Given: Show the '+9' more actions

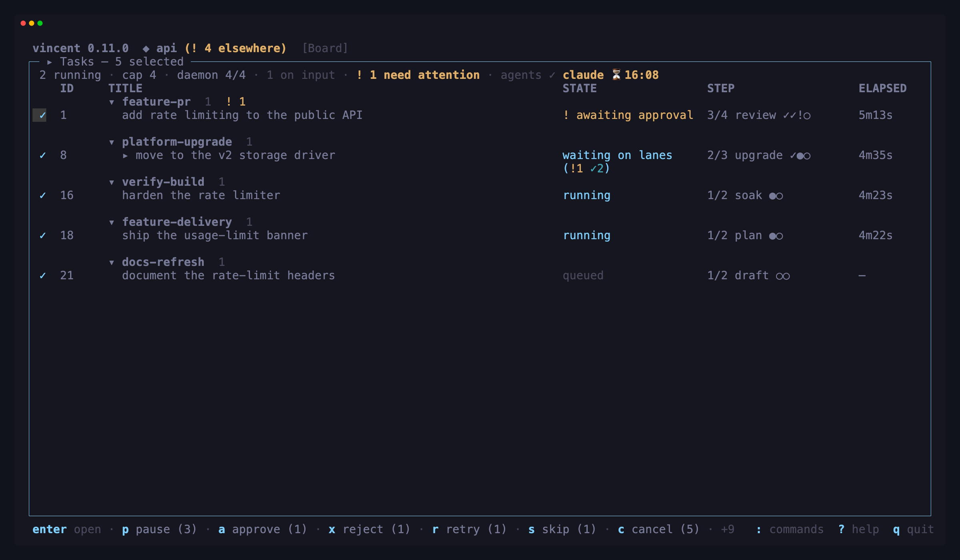Looking at the screenshot, I should 728,530.
